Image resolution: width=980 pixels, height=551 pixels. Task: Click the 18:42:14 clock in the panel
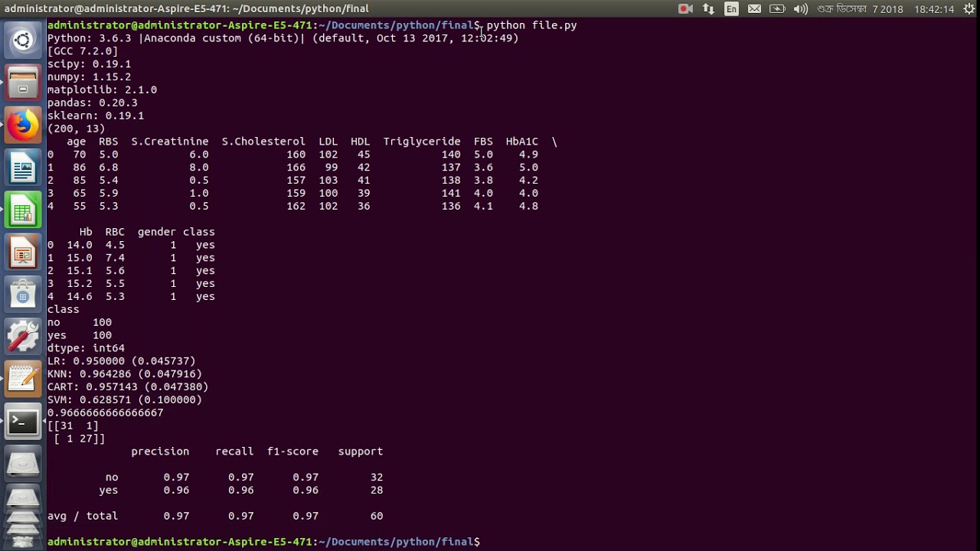point(933,9)
